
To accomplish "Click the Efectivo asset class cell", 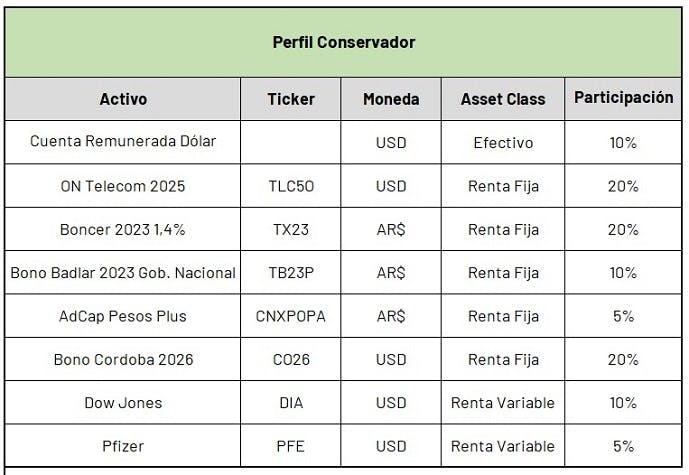I will coord(503,142).
